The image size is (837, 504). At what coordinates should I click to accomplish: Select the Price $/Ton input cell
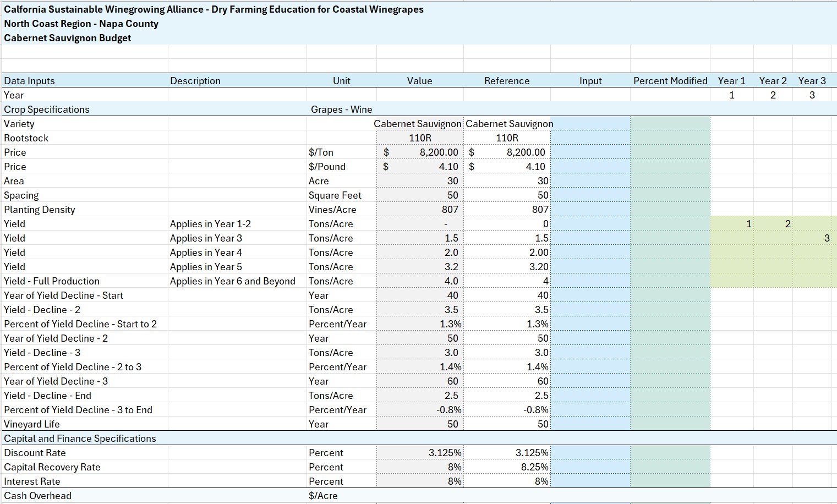(590, 152)
